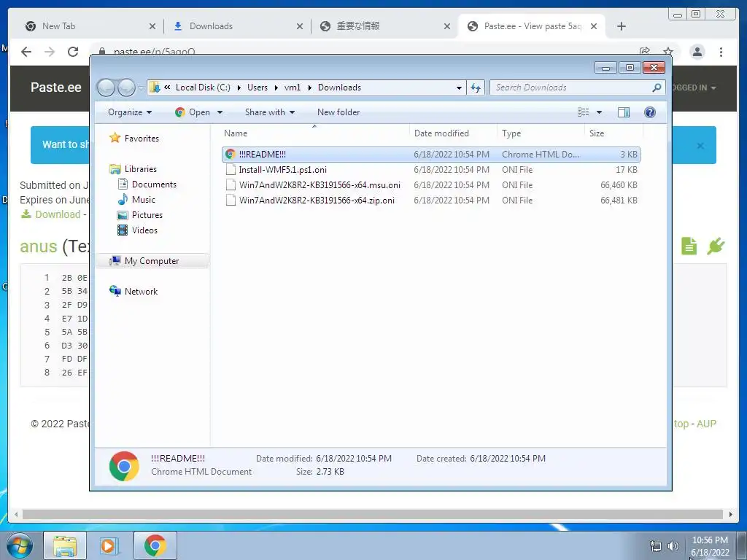Click the green document icon on Paste.ee

pyautogui.click(x=689, y=246)
